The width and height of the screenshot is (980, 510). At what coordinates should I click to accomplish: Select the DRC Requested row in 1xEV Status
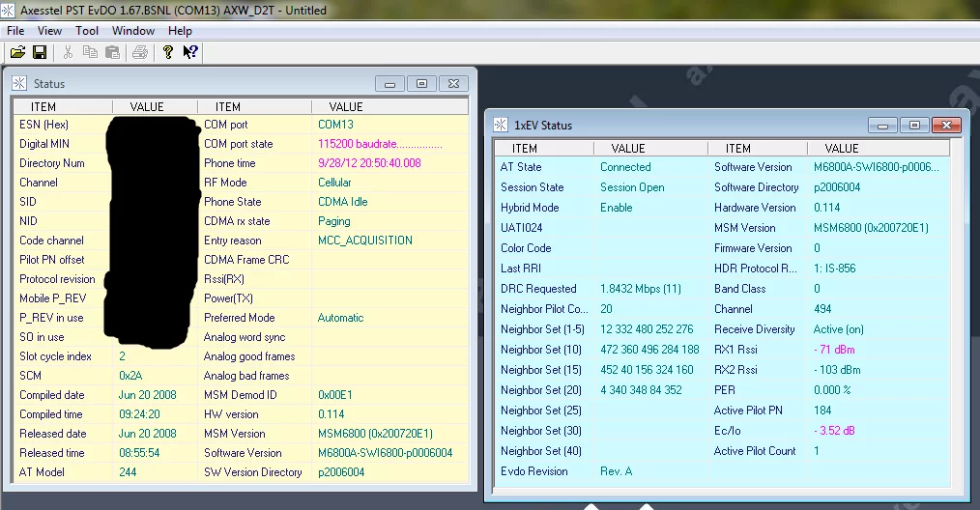pyautogui.click(x=538, y=289)
